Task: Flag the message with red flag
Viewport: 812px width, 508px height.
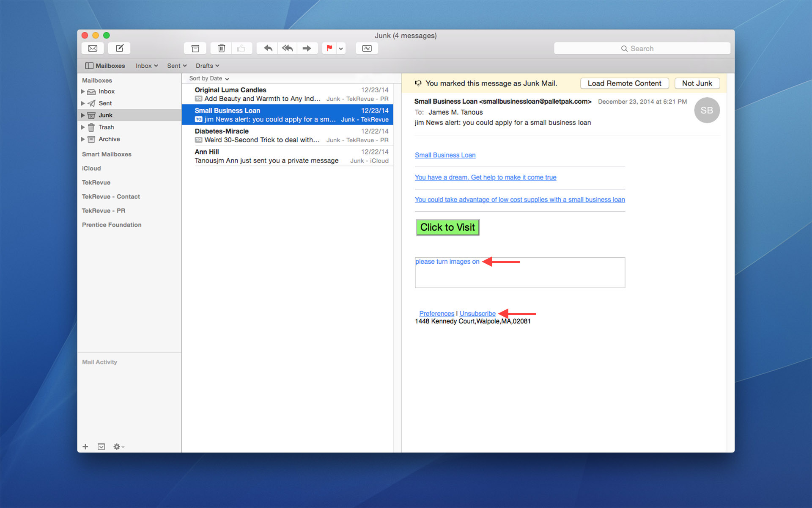Action: [x=329, y=48]
